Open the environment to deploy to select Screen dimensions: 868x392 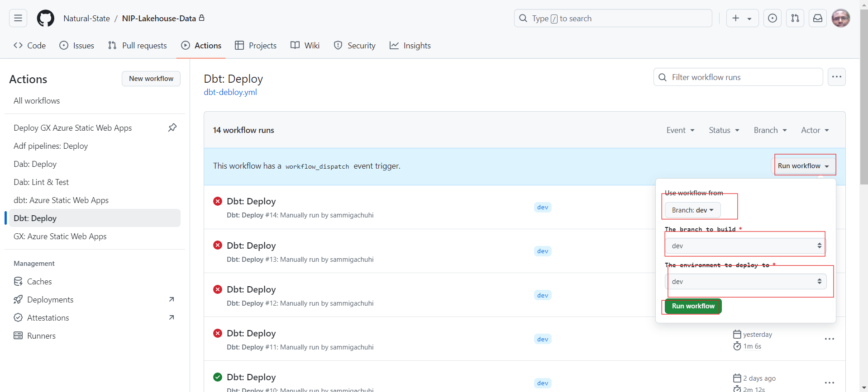tap(746, 282)
